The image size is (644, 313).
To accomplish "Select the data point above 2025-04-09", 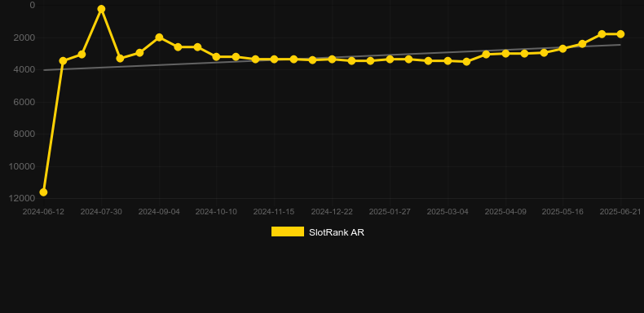I will (505, 54).
